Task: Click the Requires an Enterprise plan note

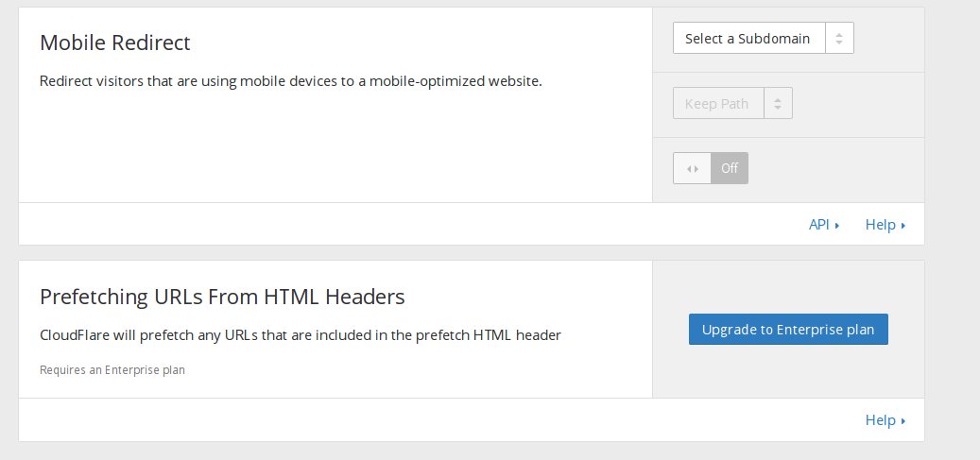Action: pos(112,370)
